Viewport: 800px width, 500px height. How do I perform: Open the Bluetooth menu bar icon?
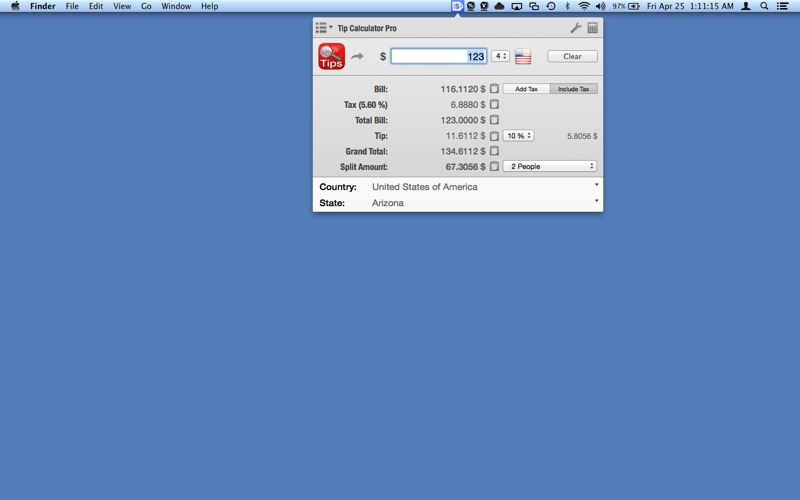point(567,6)
